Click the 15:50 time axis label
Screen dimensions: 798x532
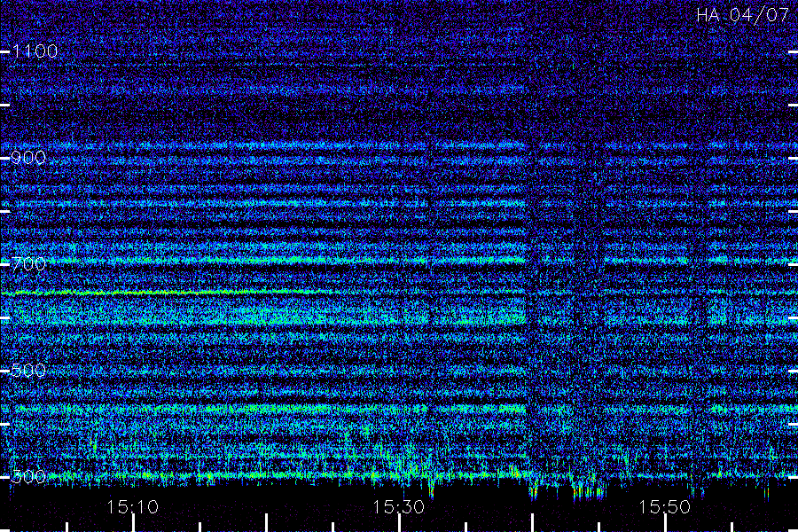[665, 507]
